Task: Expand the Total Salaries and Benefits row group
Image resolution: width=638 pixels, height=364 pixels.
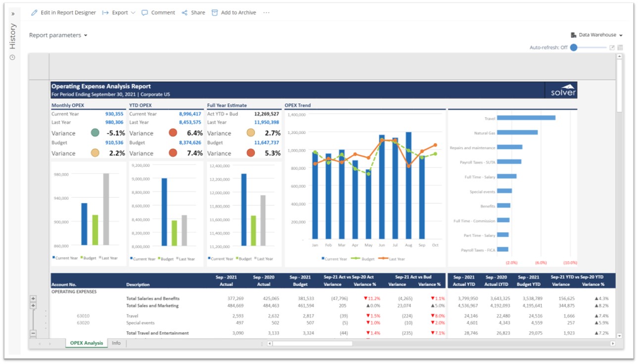Action: (33, 299)
